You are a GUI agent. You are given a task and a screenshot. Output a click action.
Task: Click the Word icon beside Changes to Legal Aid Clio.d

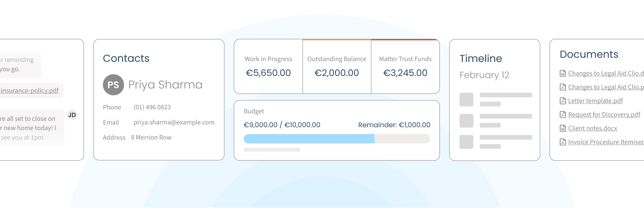563,74
